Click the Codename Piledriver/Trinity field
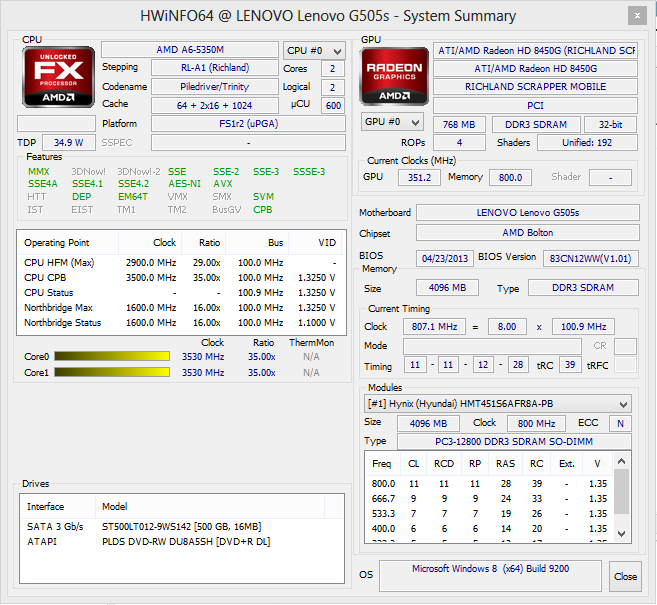Screen dimensions: 657x605 (x=215, y=87)
